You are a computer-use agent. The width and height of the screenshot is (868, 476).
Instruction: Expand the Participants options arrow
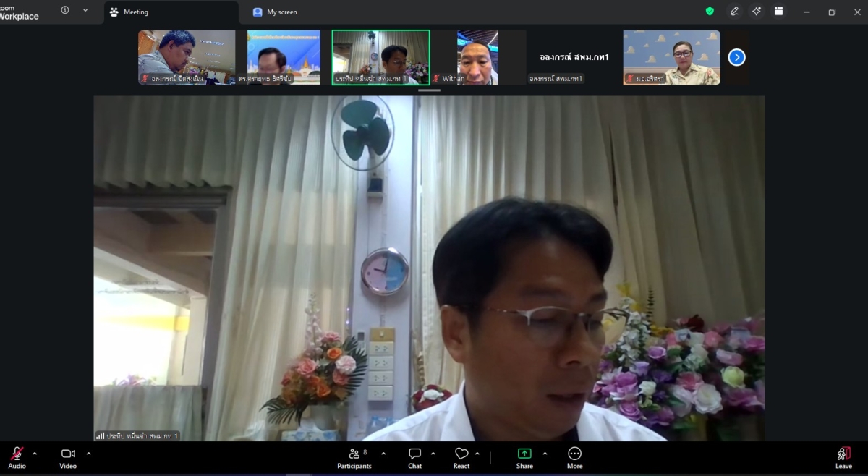tap(383, 454)
